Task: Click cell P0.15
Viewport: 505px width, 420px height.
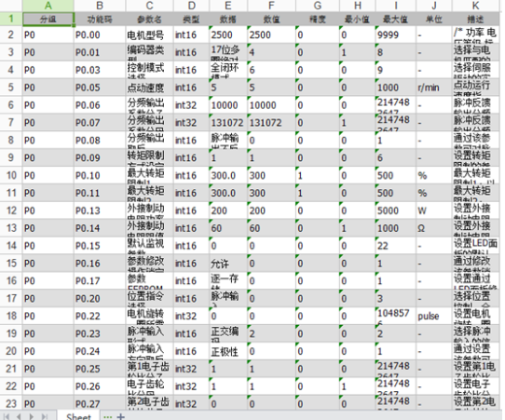Action: pyautogui.click(x=100, y=246)
